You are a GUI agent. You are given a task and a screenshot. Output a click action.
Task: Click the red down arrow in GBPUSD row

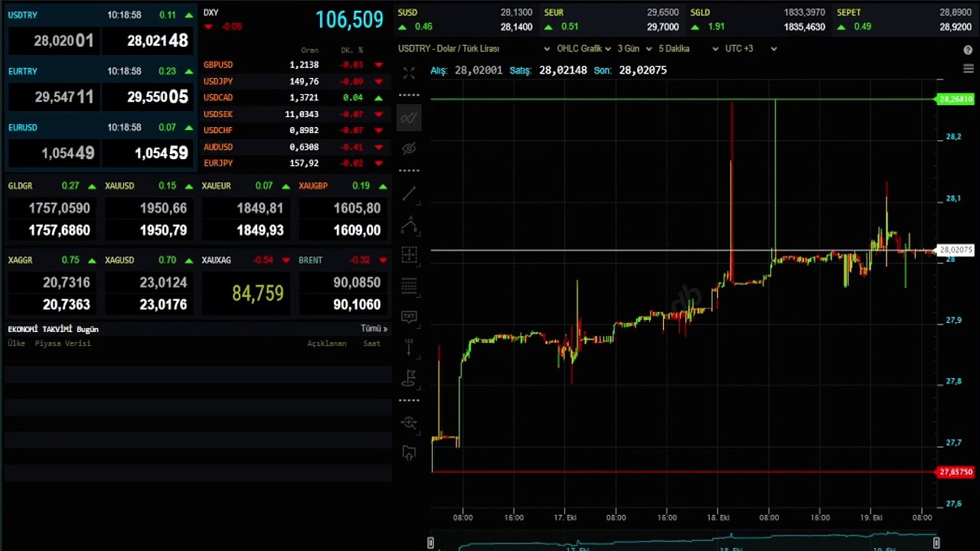(378, 65)
